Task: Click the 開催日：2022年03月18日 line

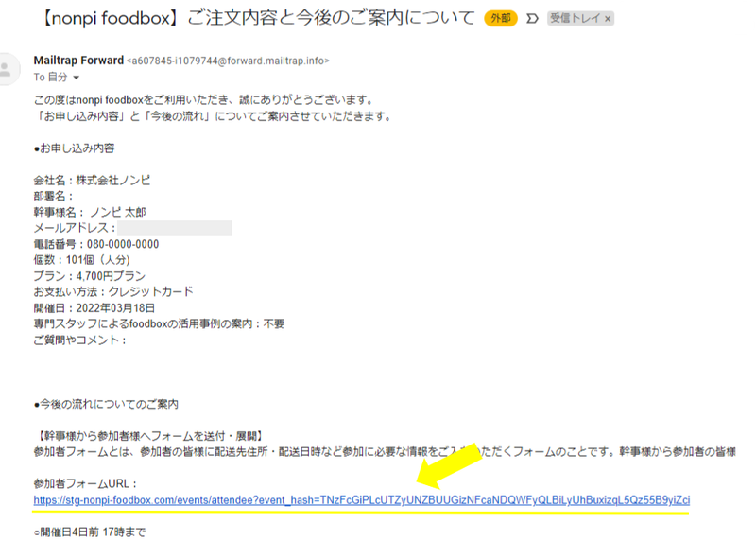Action: coord(94,308)
